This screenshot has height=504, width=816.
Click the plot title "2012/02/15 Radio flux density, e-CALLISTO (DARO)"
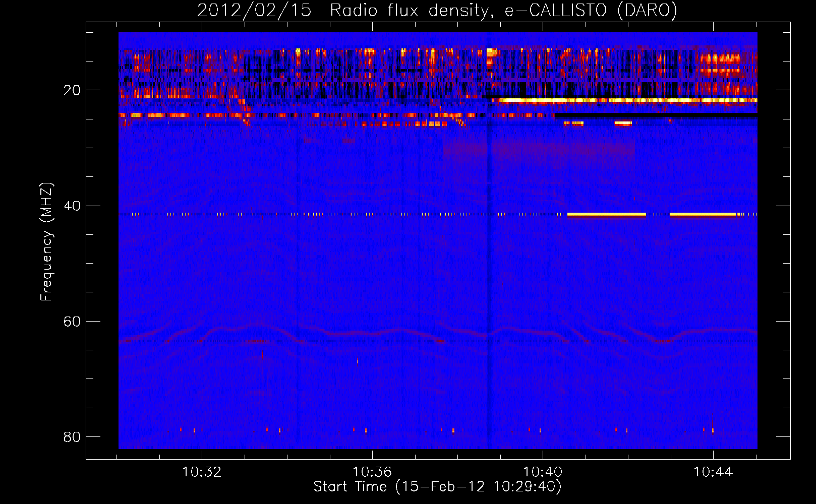(x=437, y=10)
